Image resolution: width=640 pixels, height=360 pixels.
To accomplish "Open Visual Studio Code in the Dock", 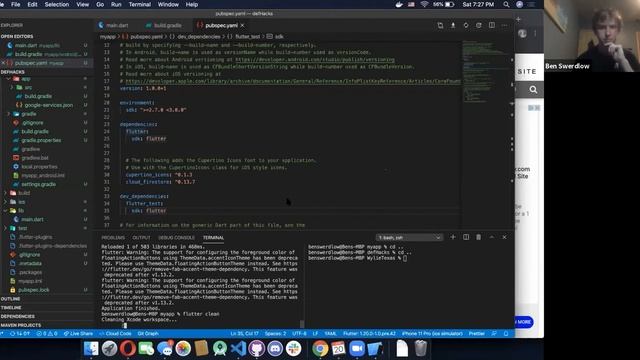I will tap(238, 349).
